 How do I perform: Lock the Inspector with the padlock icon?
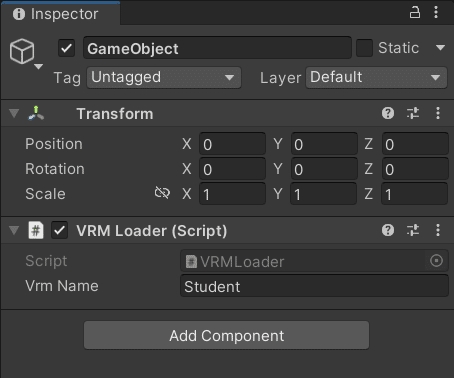click(415, 13)
